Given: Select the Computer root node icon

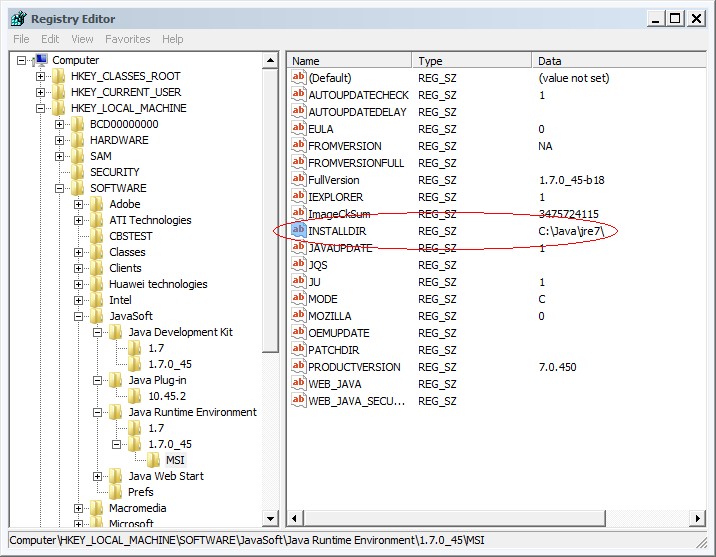Looking at the screenshot, I should coord(41,60).
